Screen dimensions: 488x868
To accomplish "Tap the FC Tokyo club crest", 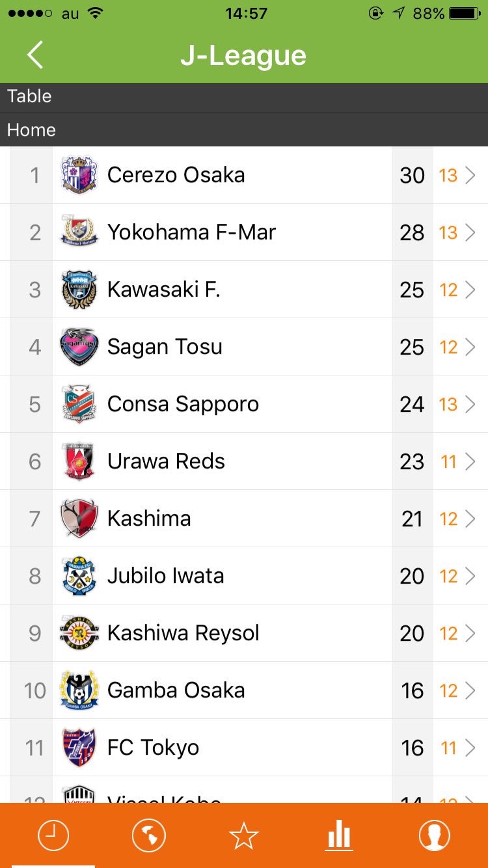I will pos(79,748).
